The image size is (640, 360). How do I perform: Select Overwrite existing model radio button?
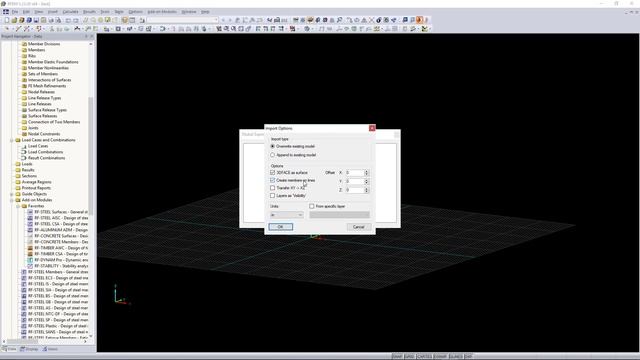(273, 146)
